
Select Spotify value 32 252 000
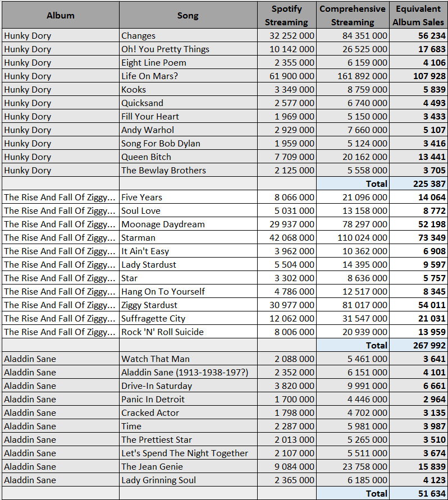pos(287,35)
